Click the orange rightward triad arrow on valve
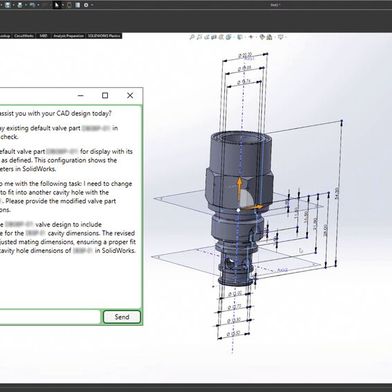This screenshot has height=392, width=392. coord(255,207)
